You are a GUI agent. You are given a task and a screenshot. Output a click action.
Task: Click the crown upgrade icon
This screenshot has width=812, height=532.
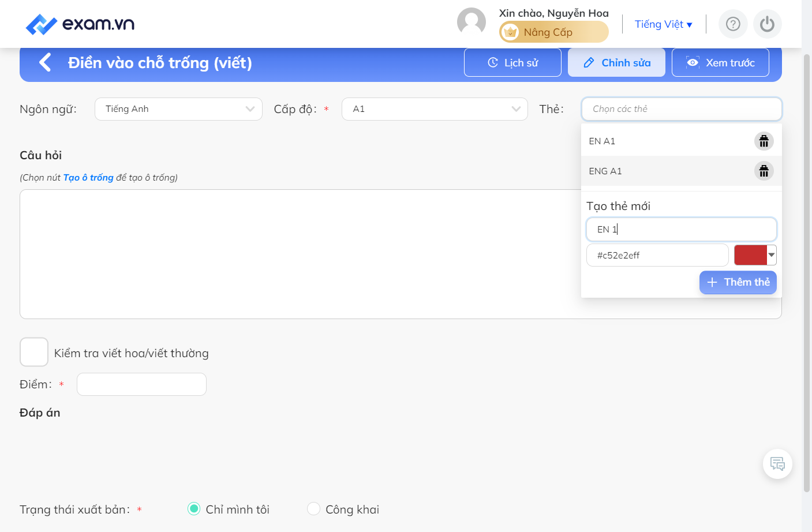click(510, 32)
